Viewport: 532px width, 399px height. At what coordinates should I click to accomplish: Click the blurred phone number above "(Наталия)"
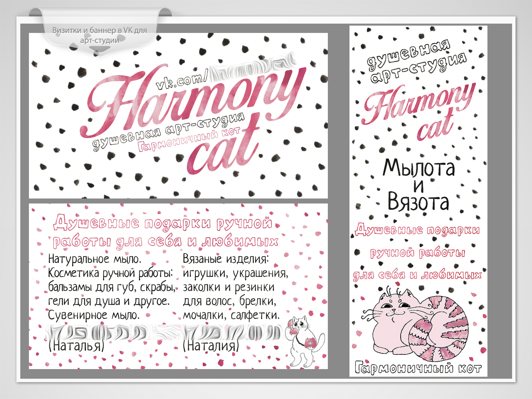click(x=232, y=332)
